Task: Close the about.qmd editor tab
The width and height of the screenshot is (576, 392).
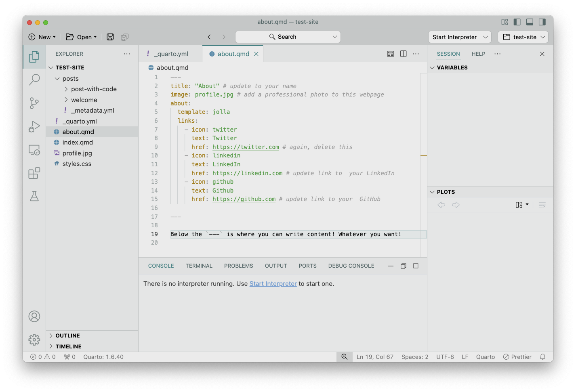Action: (x=256, y=54)
